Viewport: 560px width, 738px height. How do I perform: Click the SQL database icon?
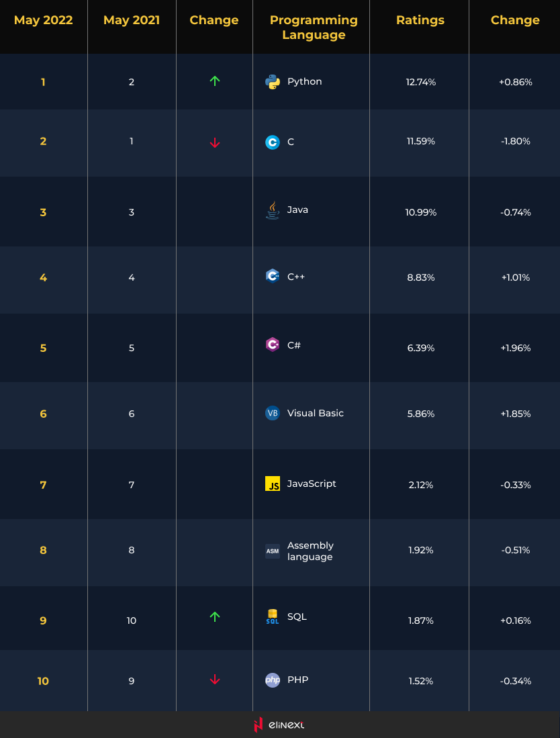coord(273,616)
